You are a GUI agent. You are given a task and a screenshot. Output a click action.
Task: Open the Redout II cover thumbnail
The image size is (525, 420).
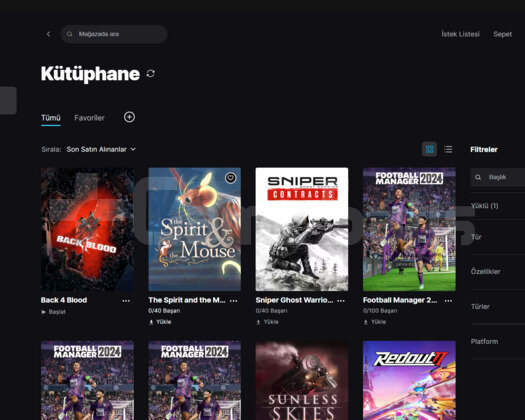(409, 380)
